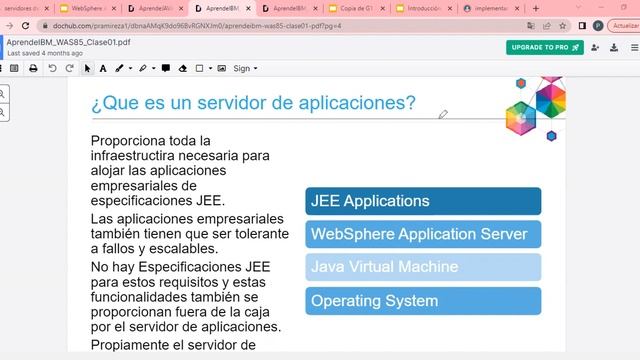The height and width of the screenshot is (360, 640).
Task: Click the AprendeIBM_WAS85_Clase01.pdf file name
Action: tap(69, 42)
